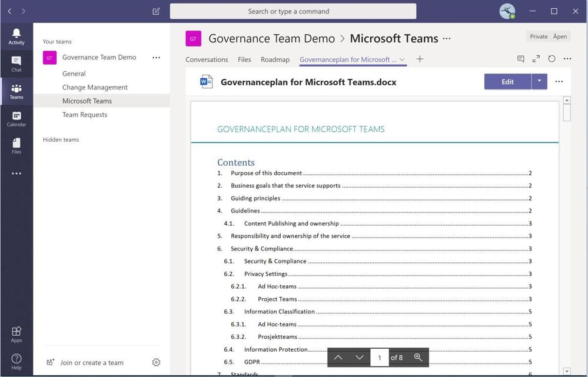Open the Help icon
The height and width of the screenshot is (377, 588).
(x=16, y=362)
